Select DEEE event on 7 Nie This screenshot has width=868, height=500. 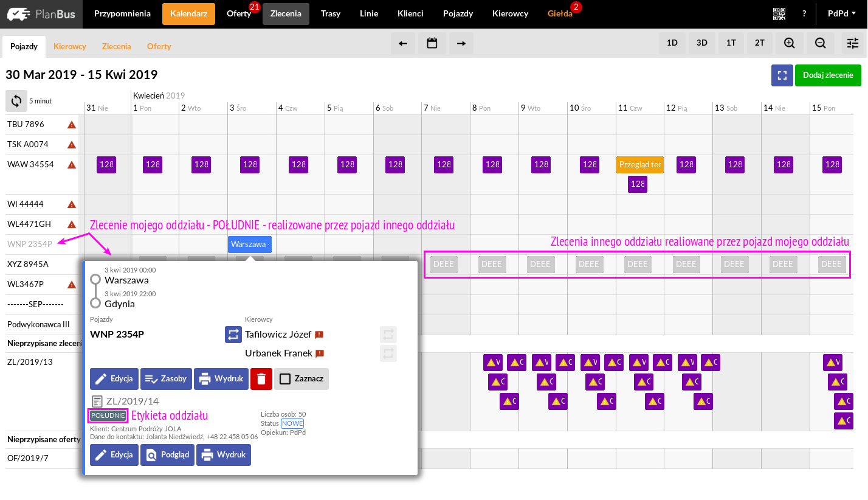pyautogui.click(x=444, y=265)
